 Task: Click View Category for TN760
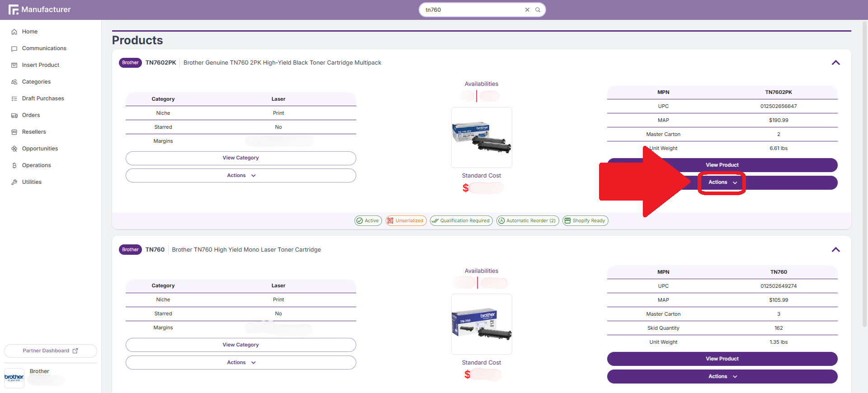[241, 345]
